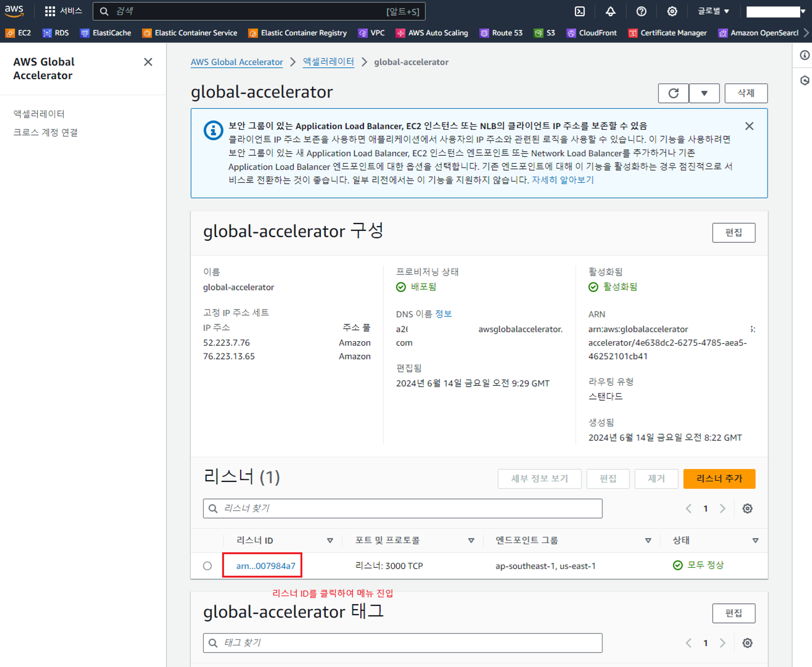Open console settings gear in top bar

672,11
